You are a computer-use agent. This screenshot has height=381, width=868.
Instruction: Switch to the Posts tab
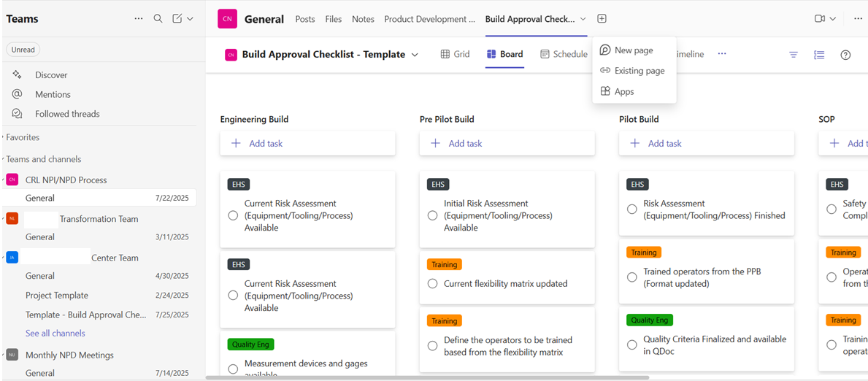(305, 19)
